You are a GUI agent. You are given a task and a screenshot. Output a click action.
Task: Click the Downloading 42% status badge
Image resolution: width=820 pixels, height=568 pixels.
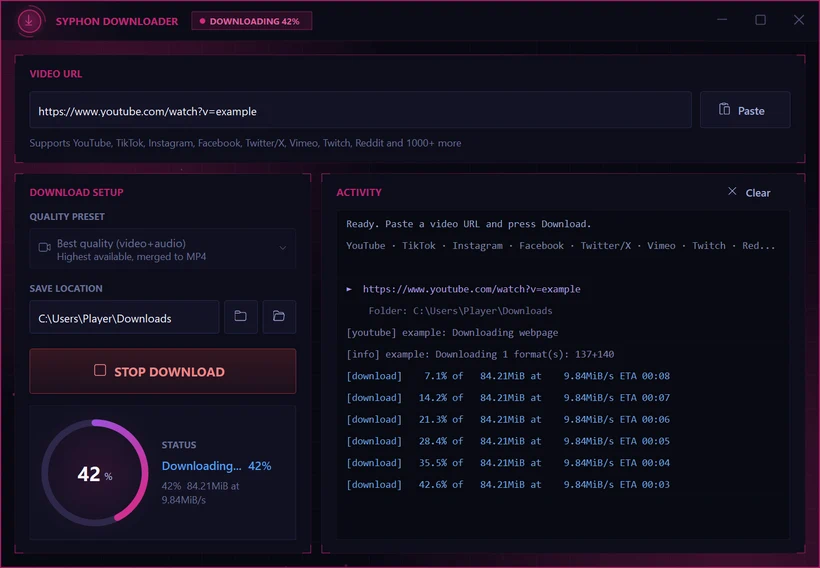[252, 21]
